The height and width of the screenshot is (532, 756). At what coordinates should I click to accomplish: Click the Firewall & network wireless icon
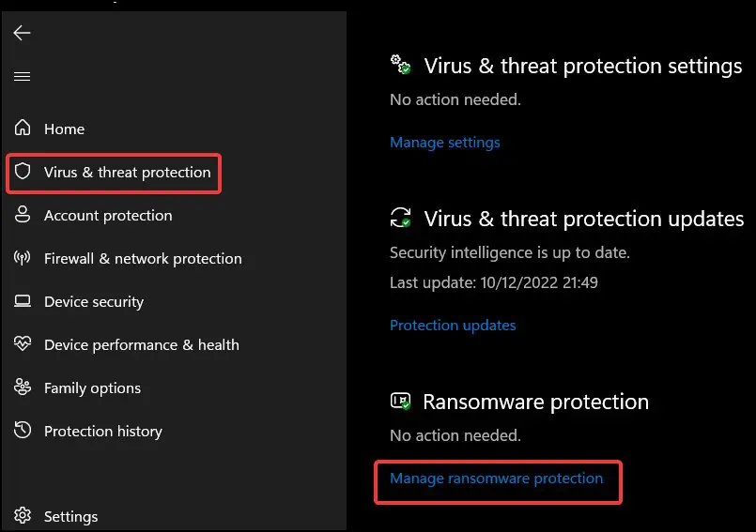tap(23, 258)
